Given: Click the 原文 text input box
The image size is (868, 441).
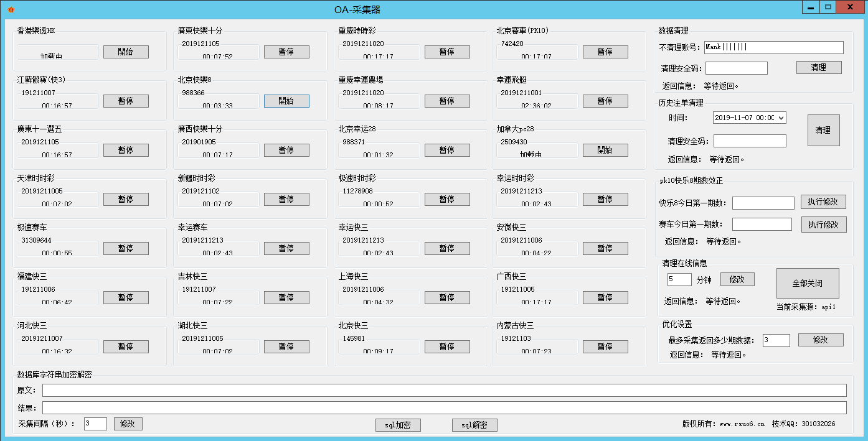Looking at the screenshot, I should click(x=444, y=390).
